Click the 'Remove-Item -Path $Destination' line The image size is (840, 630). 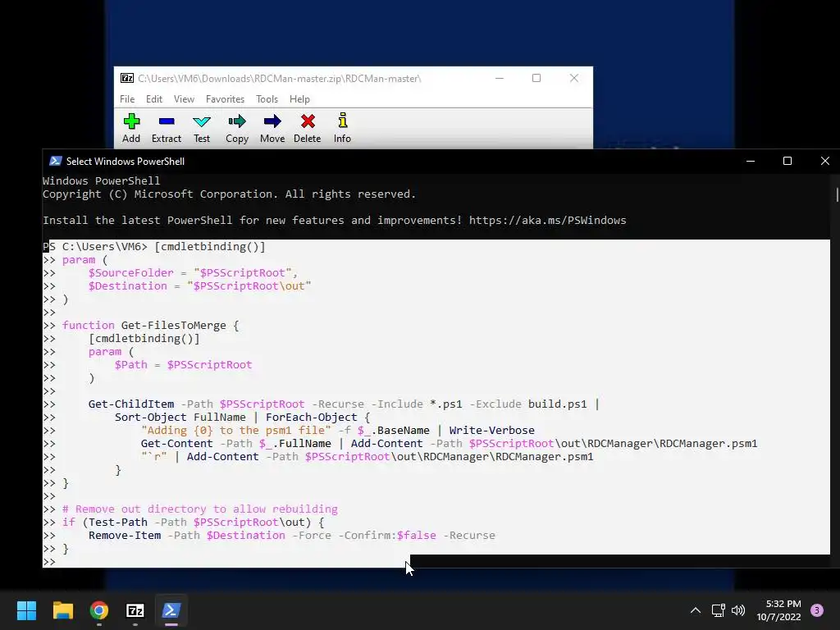coord(292,535)
